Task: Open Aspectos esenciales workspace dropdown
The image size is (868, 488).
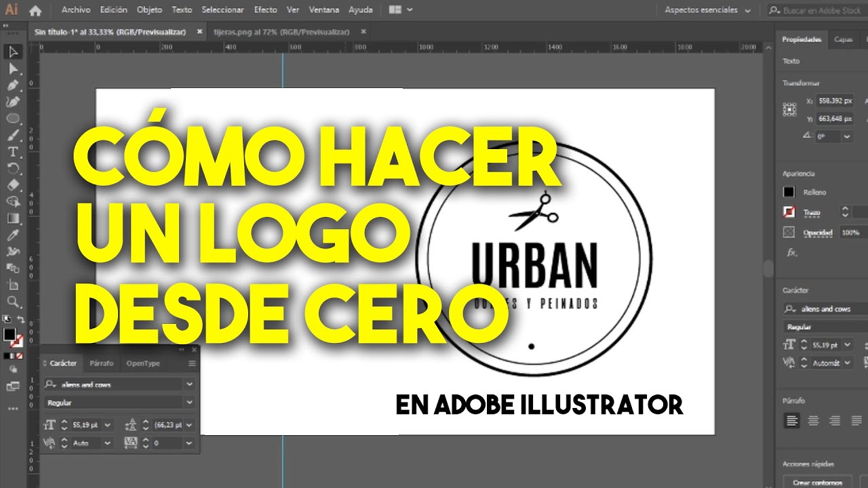Action: tap(708, 10)
